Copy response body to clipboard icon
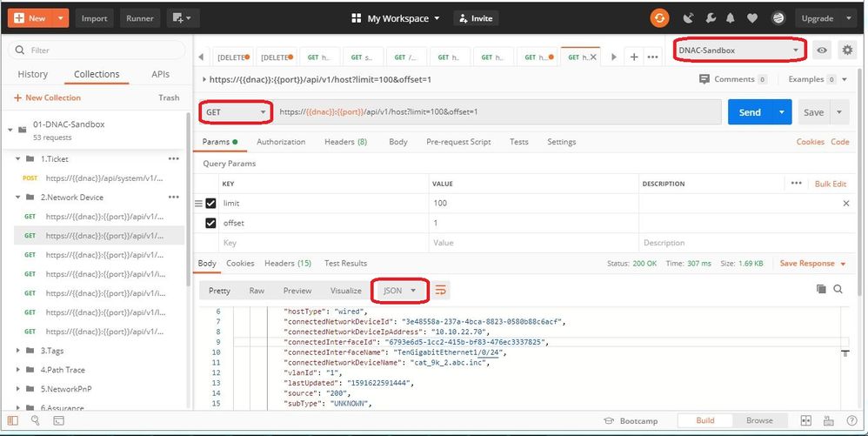The width and height of the screenshot is (868, 436). tap(822, 289)
